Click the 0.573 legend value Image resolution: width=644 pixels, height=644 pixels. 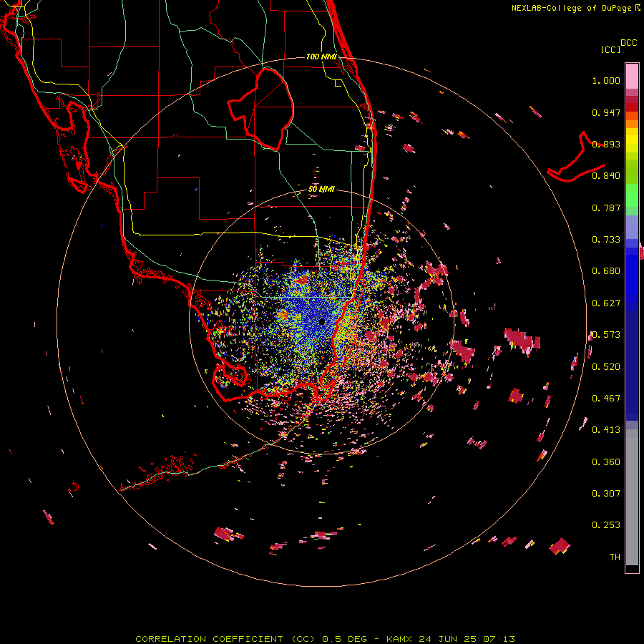pos(606,335)
